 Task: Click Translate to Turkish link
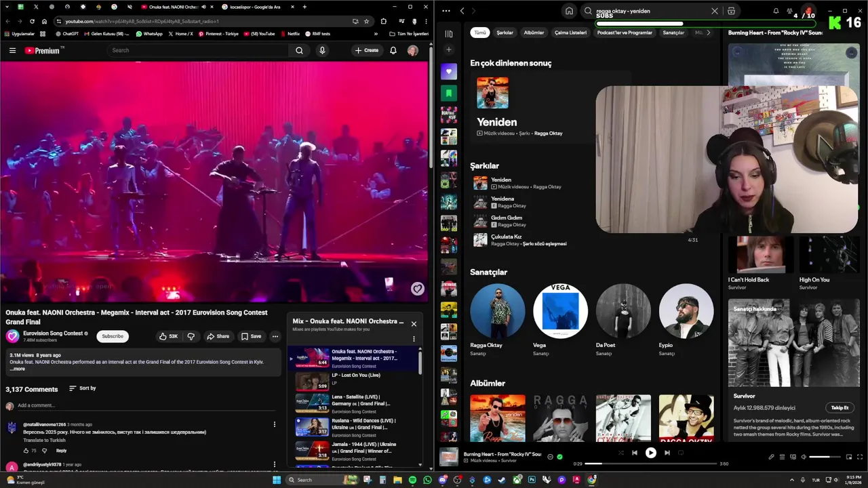click(x=44, y=440)
